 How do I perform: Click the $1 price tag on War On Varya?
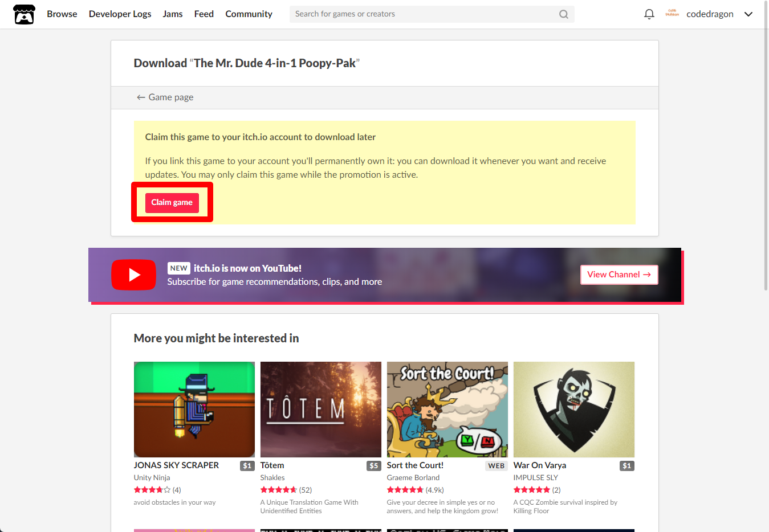coord(627,466)
